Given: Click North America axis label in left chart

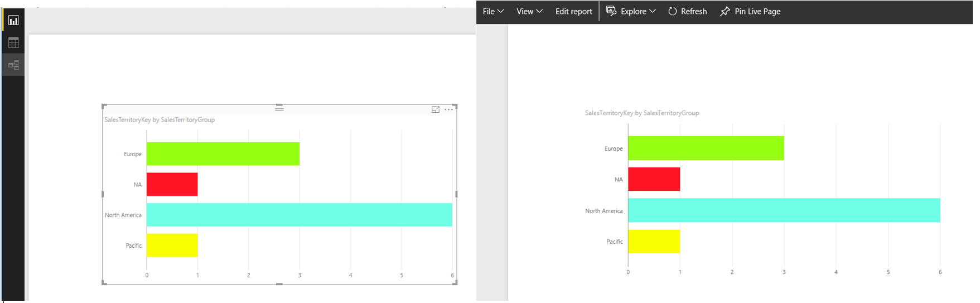Looking at the screenshot, I should [123, 215].
